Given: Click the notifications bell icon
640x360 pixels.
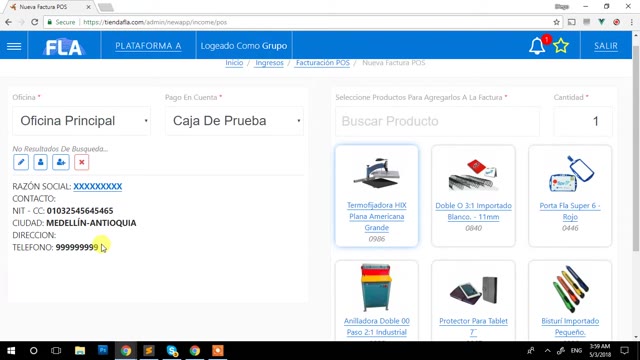Looking at the screenshot, I should tap(537, 46).
